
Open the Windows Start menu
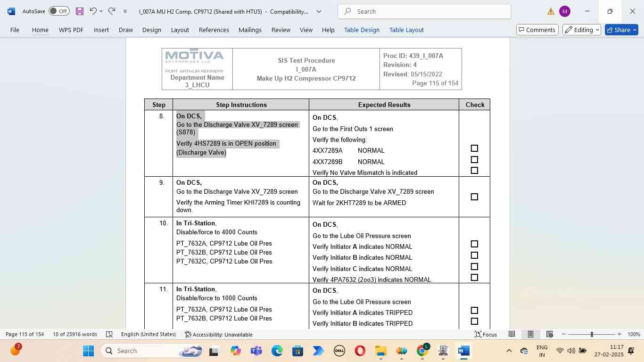88,351
